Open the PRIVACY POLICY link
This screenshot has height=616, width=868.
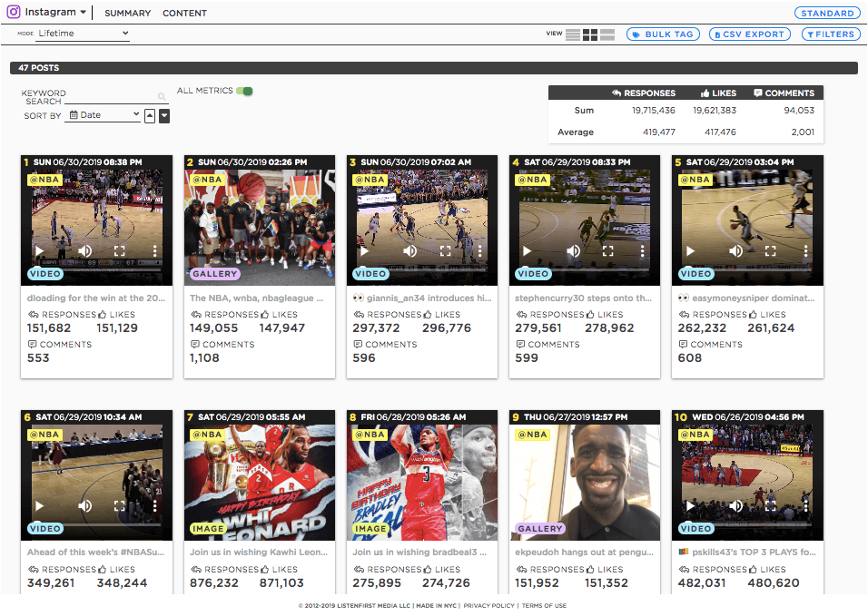tap(488, 605)
